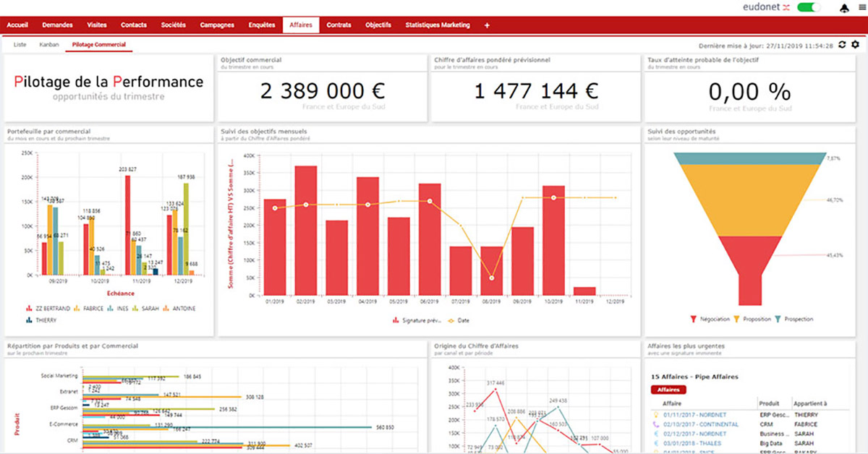This screenshot has width=868, height=454.
Task: Click the plus icon to add a tab
Action: (487, 25)
